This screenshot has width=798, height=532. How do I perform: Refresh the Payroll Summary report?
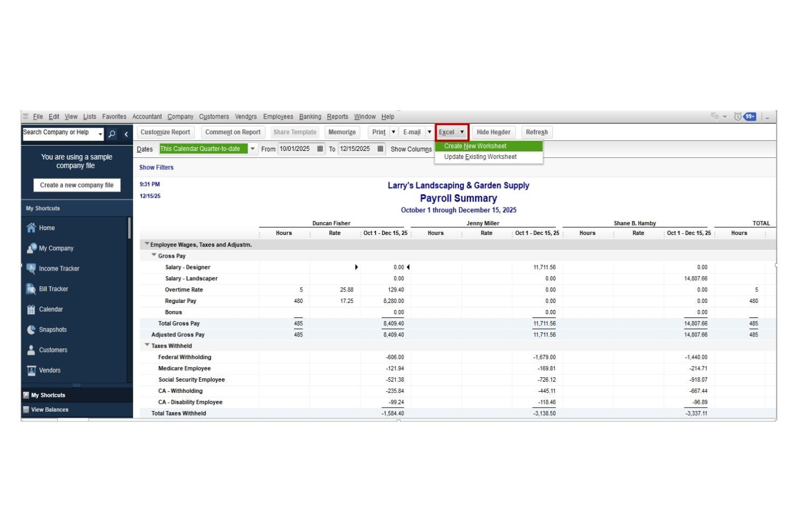click(536, 132)
